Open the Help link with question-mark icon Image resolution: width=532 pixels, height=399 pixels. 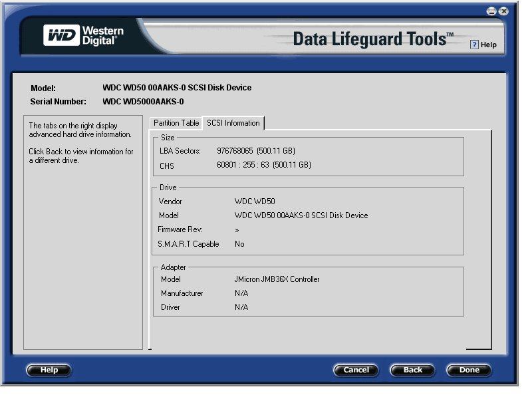tap(483, 45)
